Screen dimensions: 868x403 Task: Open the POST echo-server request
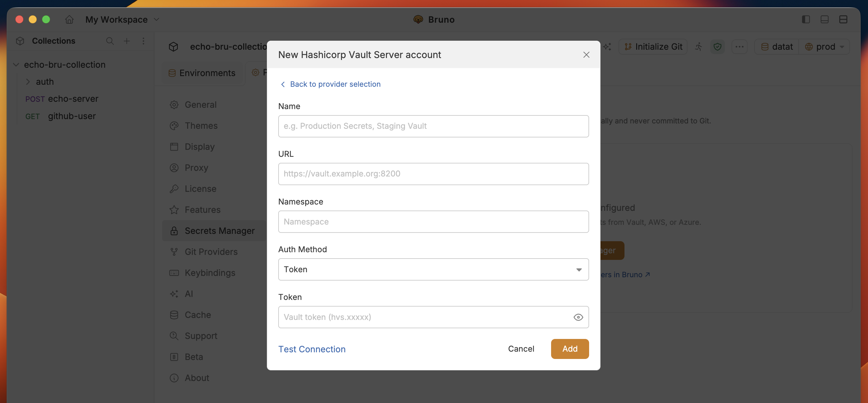(62, 99)
